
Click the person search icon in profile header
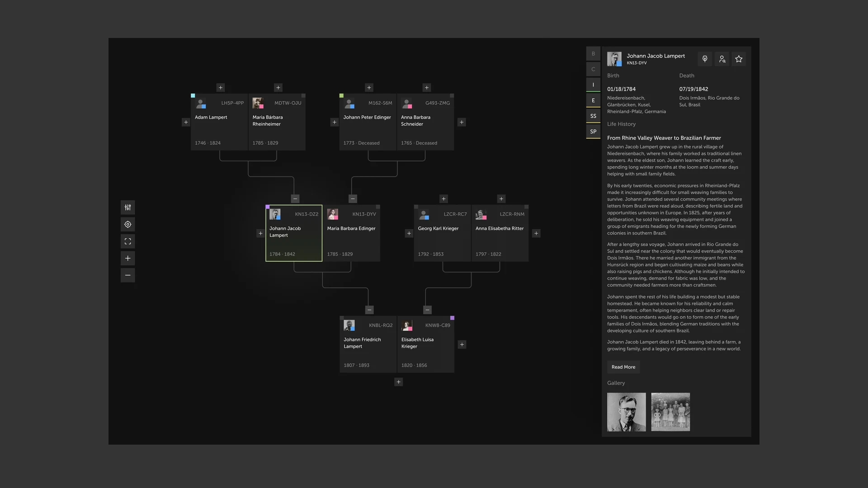(x=722, y=59)
